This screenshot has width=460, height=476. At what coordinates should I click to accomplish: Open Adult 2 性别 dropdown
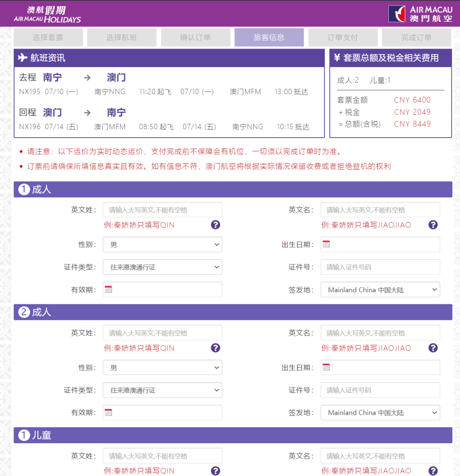click(162, 367)
